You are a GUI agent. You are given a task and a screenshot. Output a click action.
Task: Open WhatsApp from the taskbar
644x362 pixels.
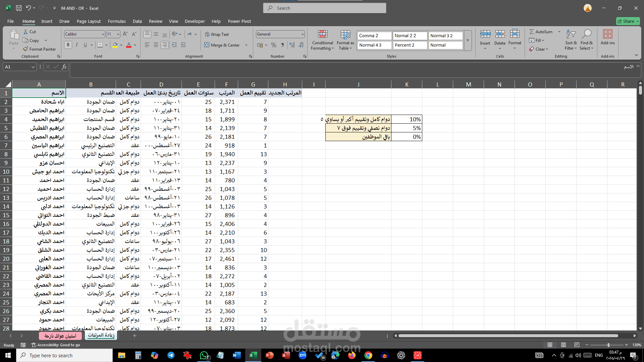[x=204, y=355]
